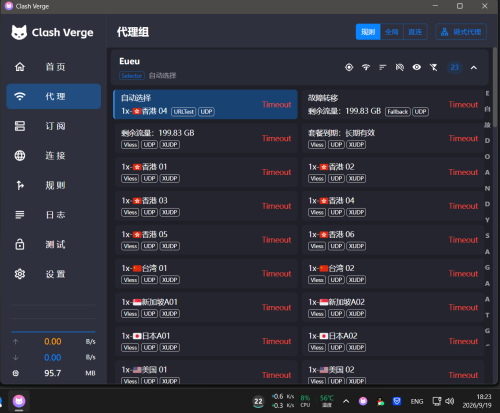This screenshot has height=413, width=500.
Task: Click the Fallback tag on 故障转移 card
Action: tap(397, 112)
